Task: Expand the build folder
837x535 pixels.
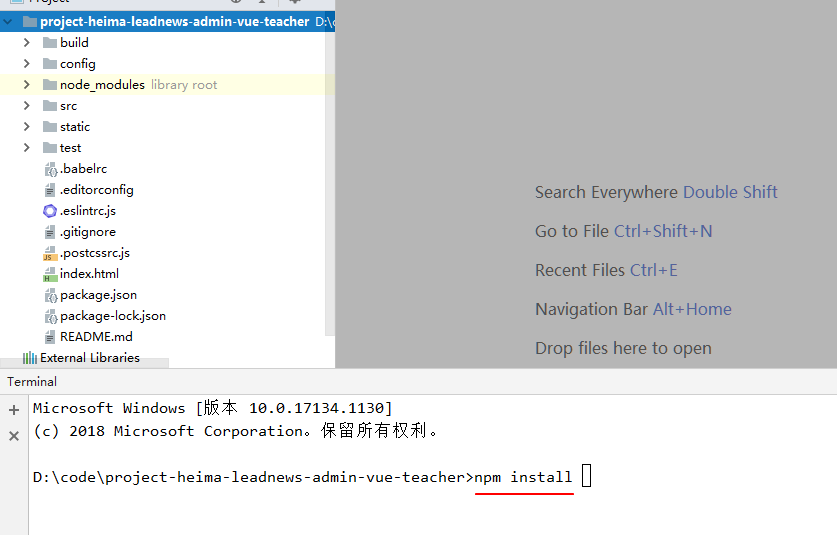Action: click(x=27, y=43)
